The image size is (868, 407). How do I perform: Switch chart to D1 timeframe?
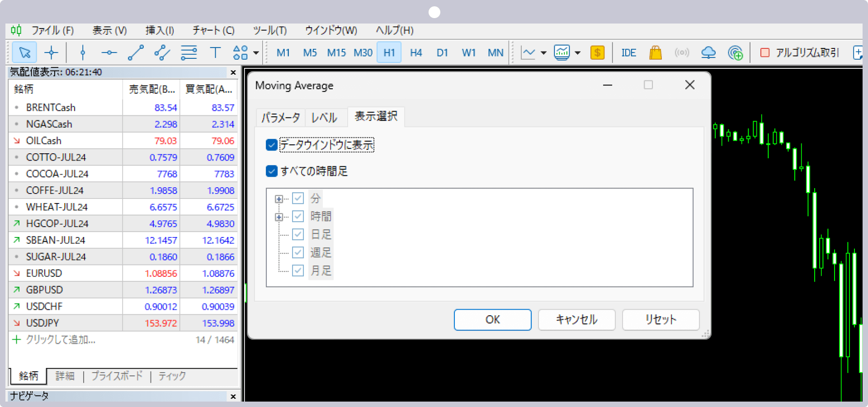point(442,53)
